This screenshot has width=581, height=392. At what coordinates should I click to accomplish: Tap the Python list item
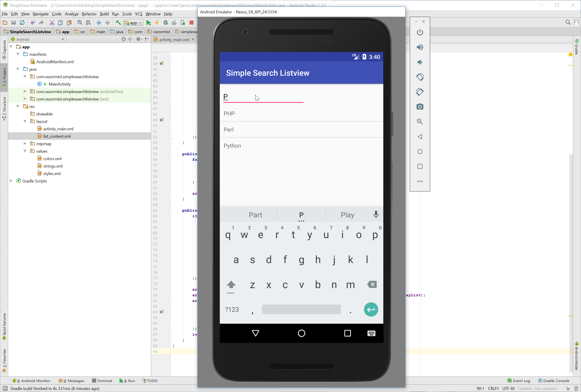point(301,146)
